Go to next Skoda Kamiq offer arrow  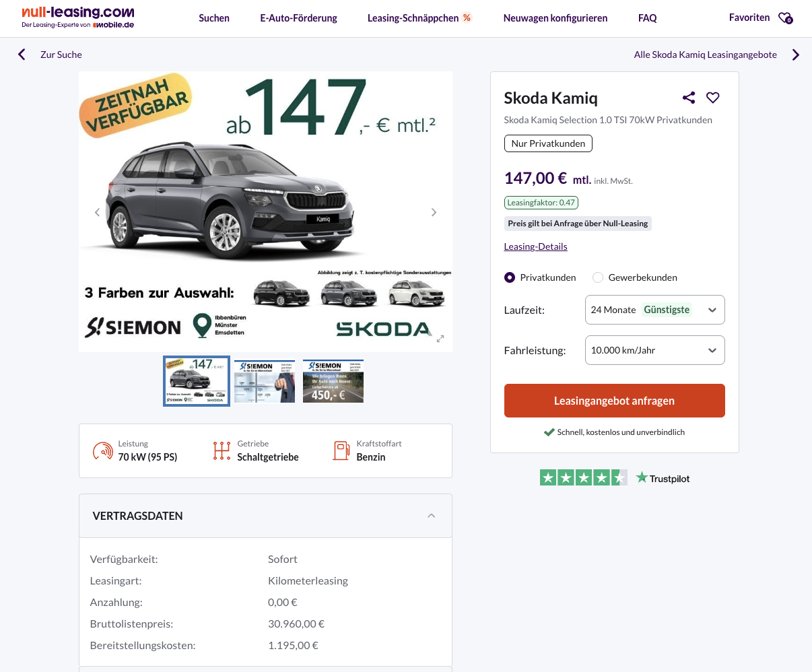coord(796,55)
